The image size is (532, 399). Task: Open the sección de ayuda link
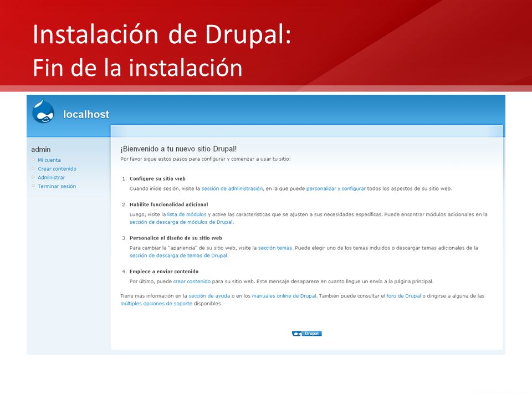coord(209,296)
